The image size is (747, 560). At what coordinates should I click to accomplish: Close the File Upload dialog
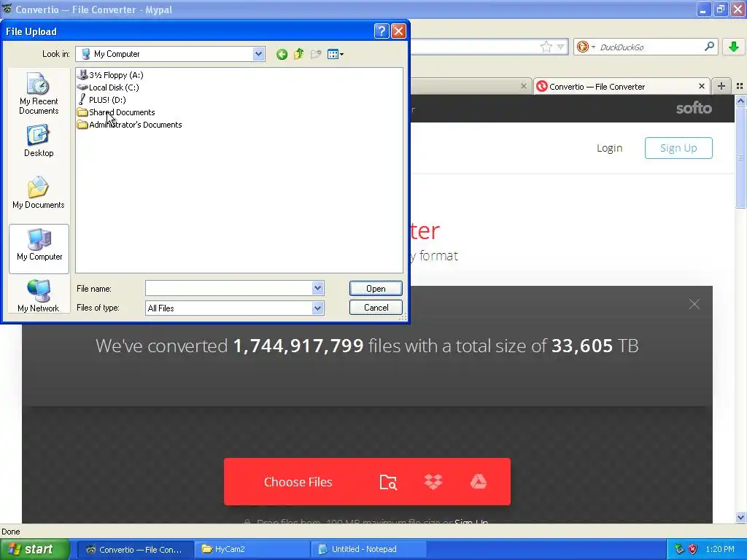(x=398, y=31)
